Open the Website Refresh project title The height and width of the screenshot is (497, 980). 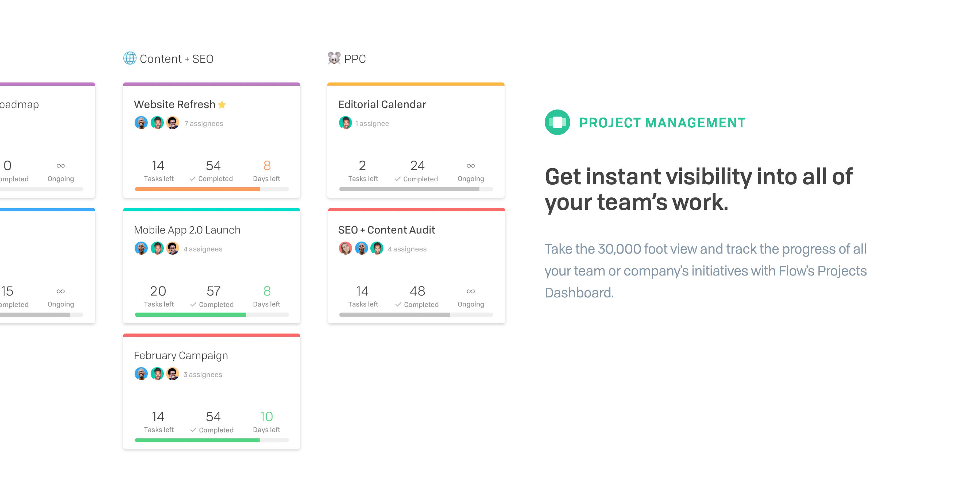click(175, 104)
